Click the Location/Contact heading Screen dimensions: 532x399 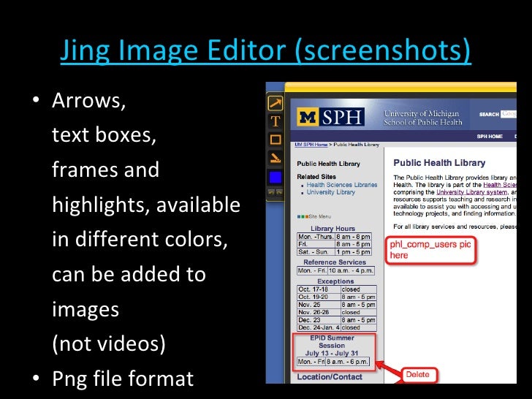pos(330,377)
